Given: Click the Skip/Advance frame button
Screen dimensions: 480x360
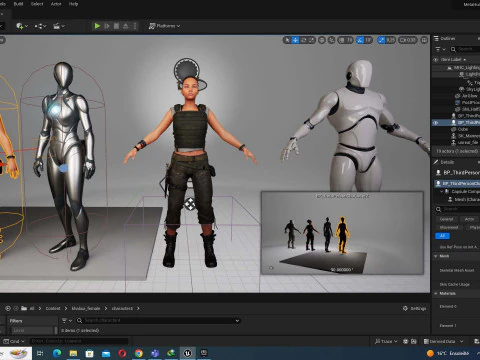Looking at the screenshot, I should [x=107, y=26].
